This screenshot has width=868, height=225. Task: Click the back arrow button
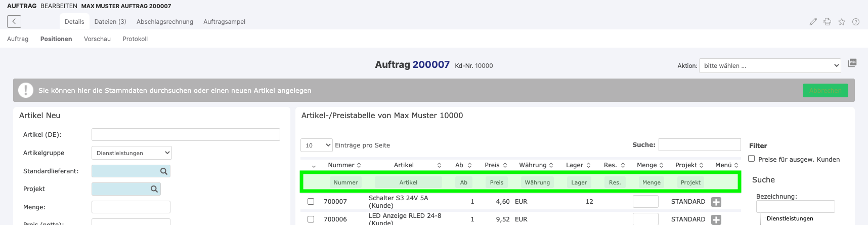click(x=14, y=21)
